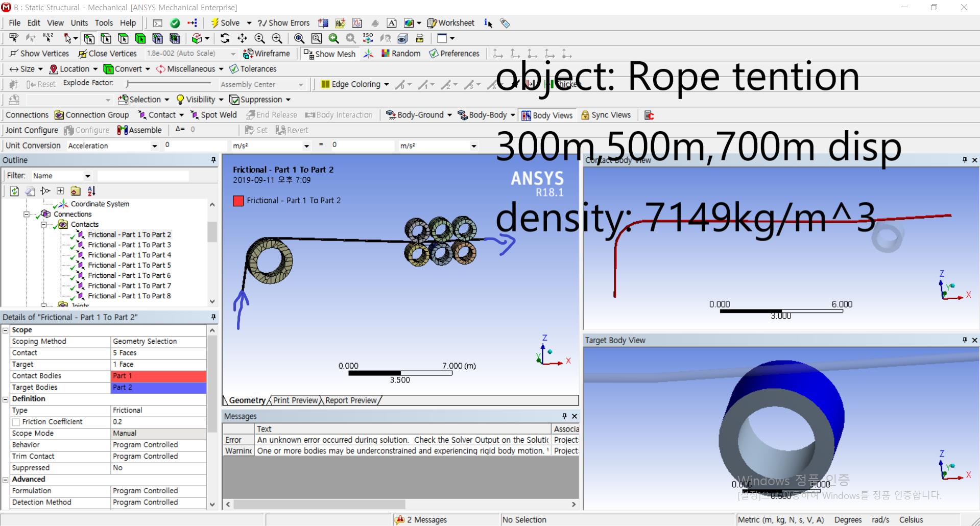The width and height of the screenshot is (980, 526).
Task: Open the File menu
Action: tap(14, 23)
